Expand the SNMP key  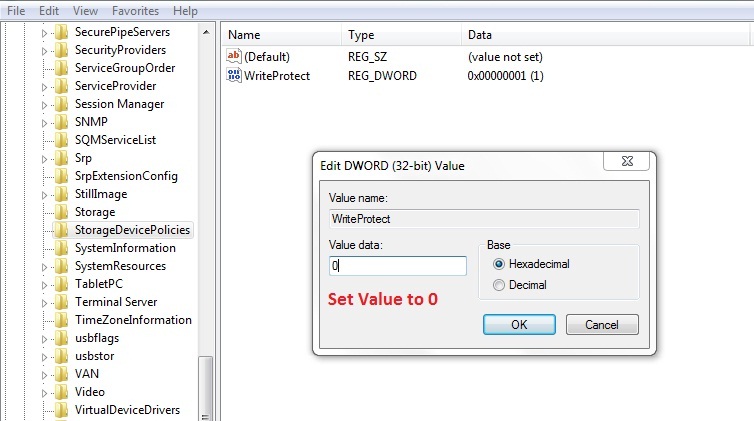pyautogui.click(x=44, y=123)
